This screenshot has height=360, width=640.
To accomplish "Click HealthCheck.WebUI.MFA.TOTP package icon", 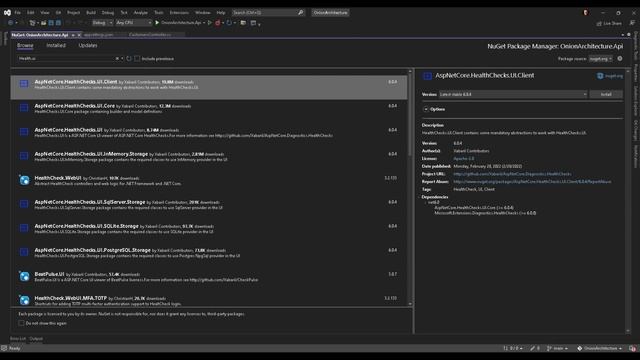I will click(x=24, y=300).
